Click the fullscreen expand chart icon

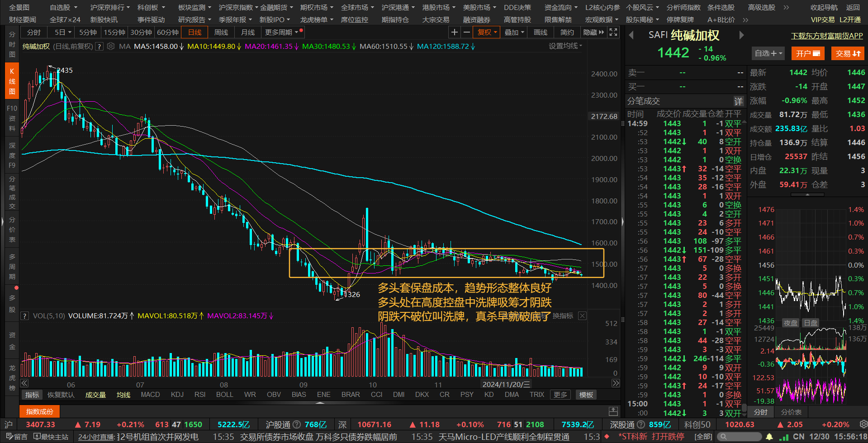coord(613,32)
